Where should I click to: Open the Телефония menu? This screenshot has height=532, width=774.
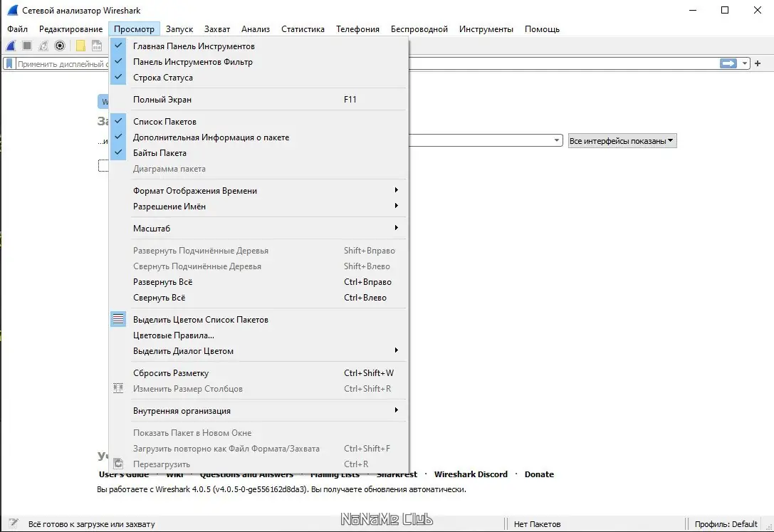click(x=357, y=29)
